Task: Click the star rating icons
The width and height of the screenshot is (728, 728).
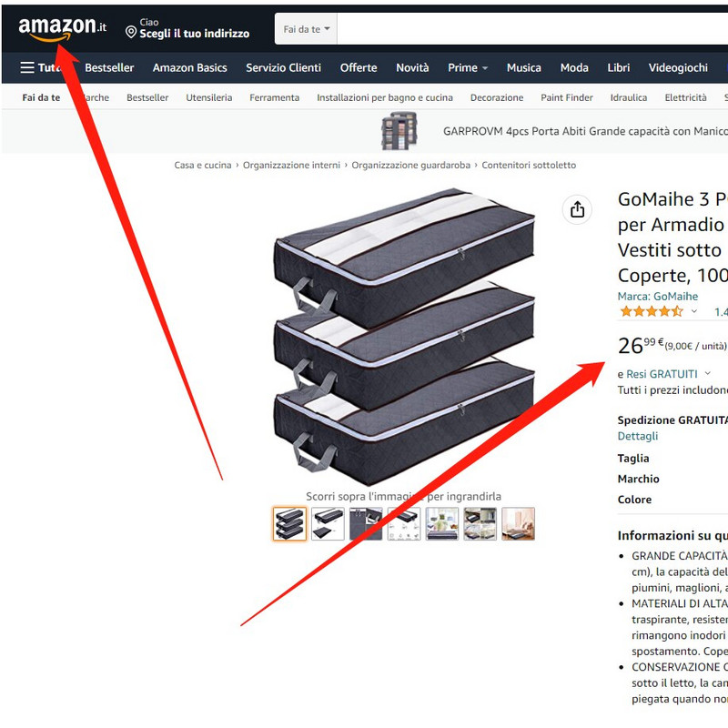Action: (x=652, y=311)
